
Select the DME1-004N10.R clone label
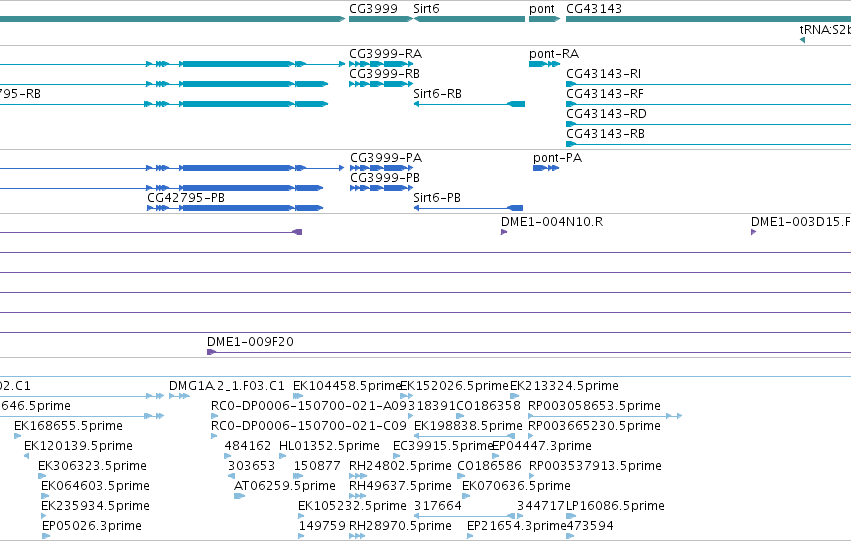coord(552,222)
